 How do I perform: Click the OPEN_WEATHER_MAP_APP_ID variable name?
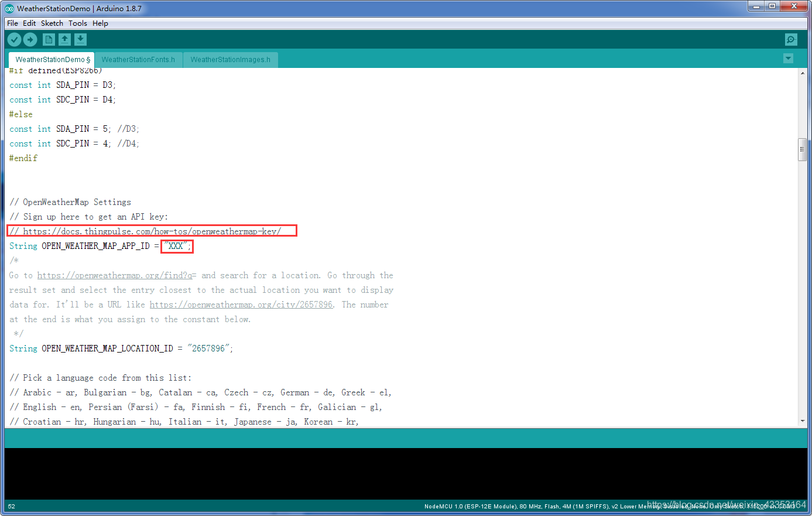(x=96, y=246)
